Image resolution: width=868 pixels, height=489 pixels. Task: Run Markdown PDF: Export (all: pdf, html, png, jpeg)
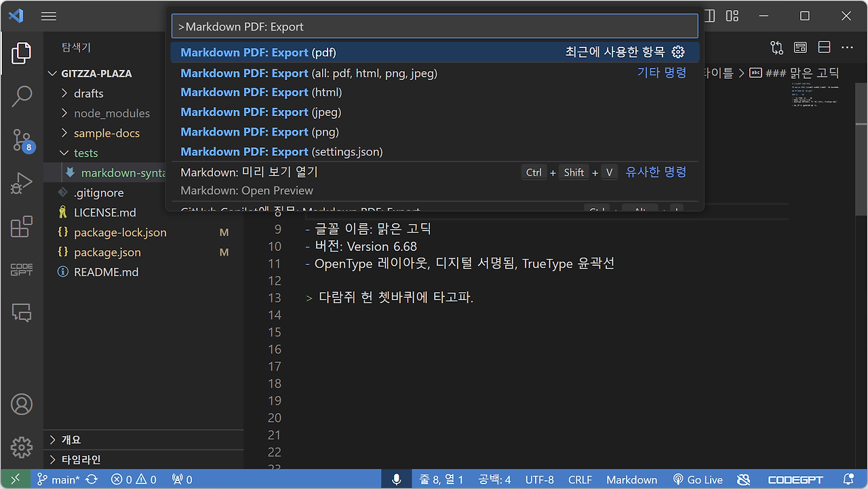(x=435, y=73)
